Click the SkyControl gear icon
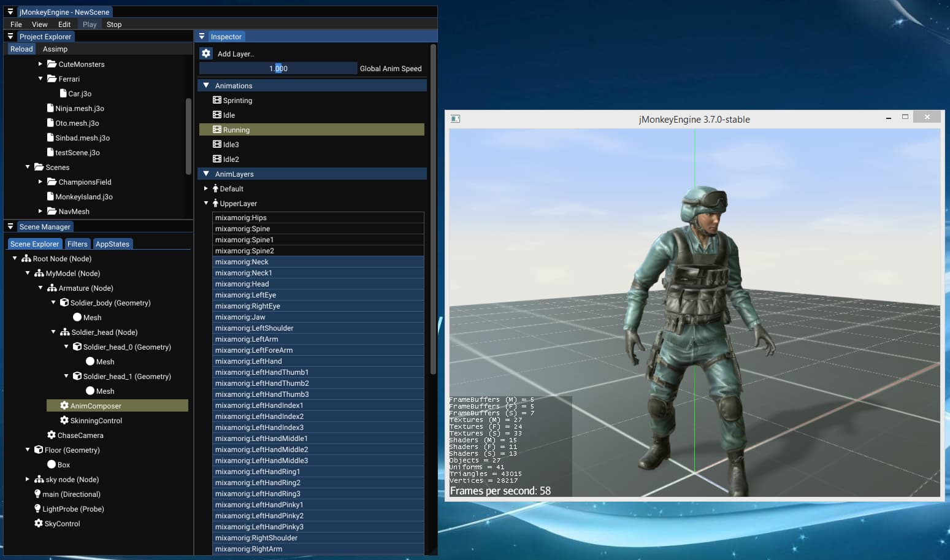Screen dimensions: 950x560 coord(39,523)
